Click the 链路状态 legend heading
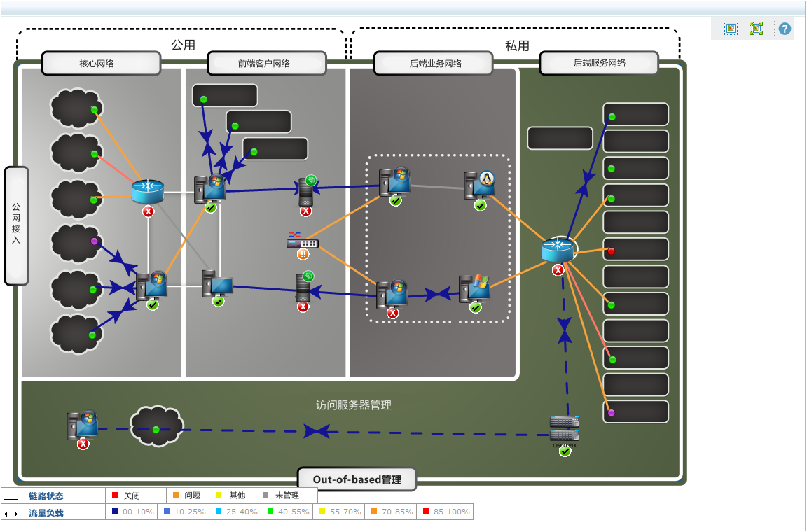 click(x=46, y=496)
